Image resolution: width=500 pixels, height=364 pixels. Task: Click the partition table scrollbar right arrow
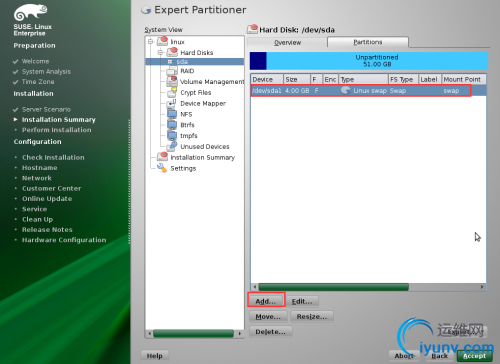(x=482, y=287)
